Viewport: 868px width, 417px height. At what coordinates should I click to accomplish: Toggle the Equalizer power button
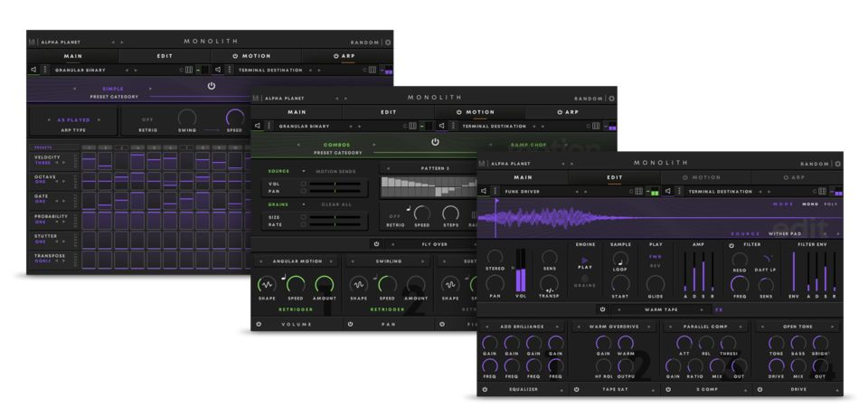[485, 390]
